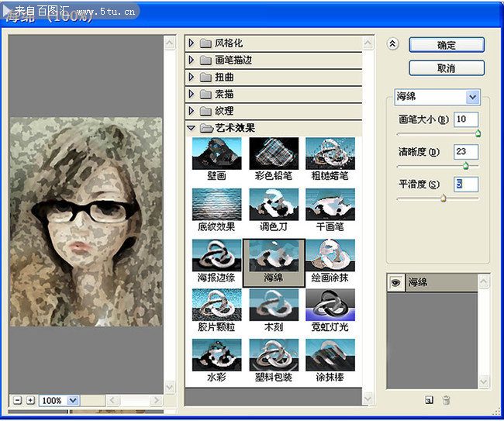Viewport: 504px width, 421px height.
Task: Choose the 彩色铅笔 colored pencil filter
Action: tap(273, 154)
